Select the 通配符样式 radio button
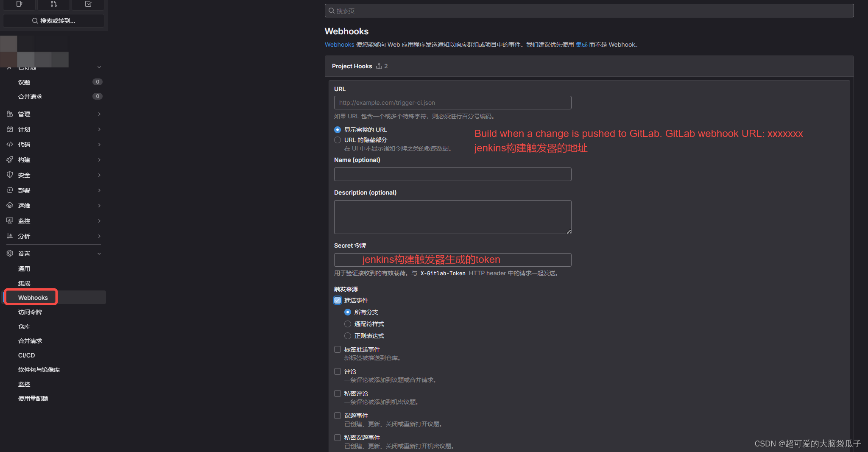This screenshot has height=452, width=868. coord(348,324)
